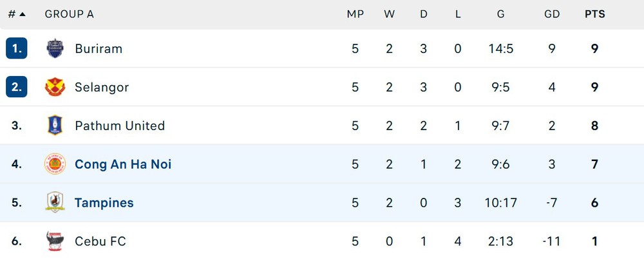
Task: Click the MP column header
Action: 355,14
